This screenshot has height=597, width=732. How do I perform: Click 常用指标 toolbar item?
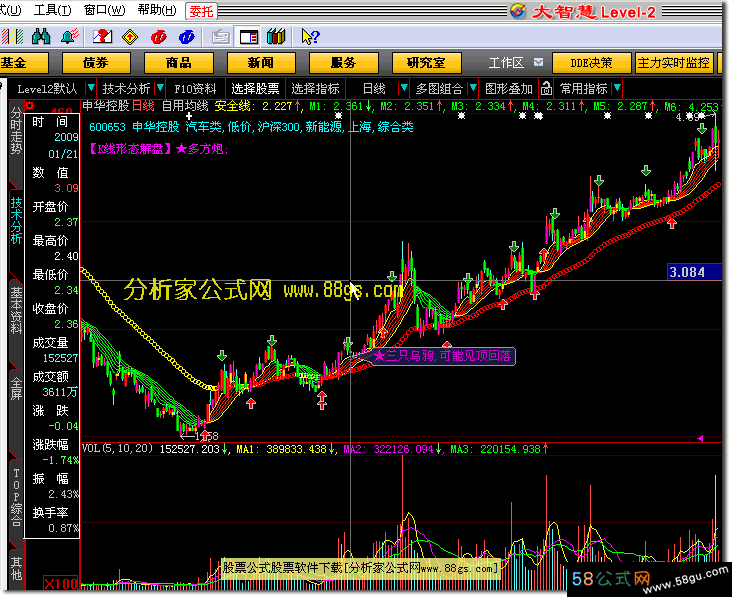pyautogui.click(x=584, y=88)
